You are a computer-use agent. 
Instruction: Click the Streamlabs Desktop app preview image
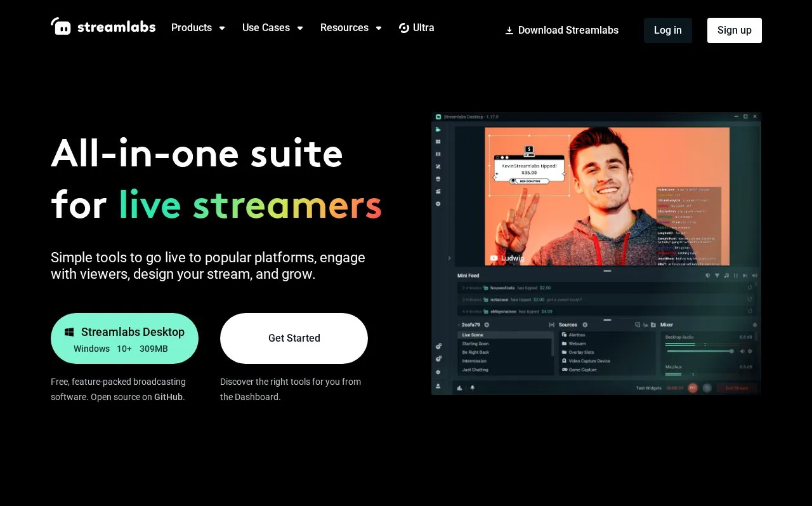click(596, 254)
